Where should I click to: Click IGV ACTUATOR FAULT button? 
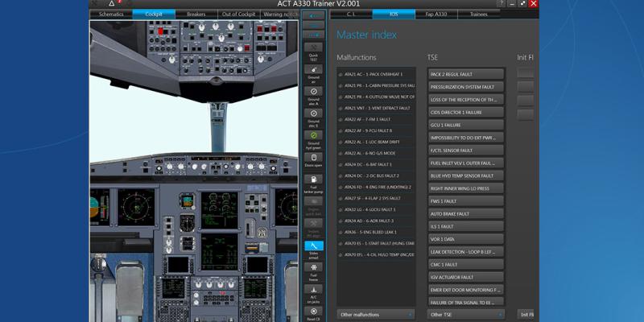[466, 277]
